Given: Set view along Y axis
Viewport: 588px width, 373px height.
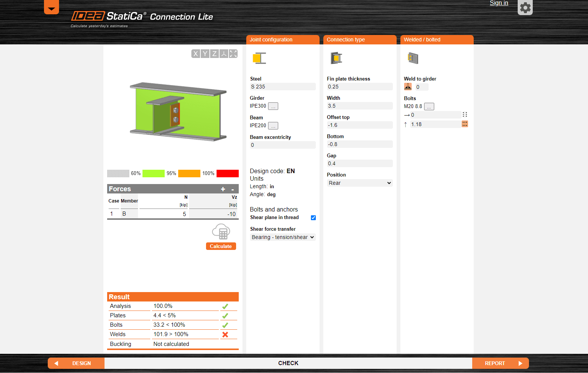Looking at the screenshot, I should click(205, 54).
